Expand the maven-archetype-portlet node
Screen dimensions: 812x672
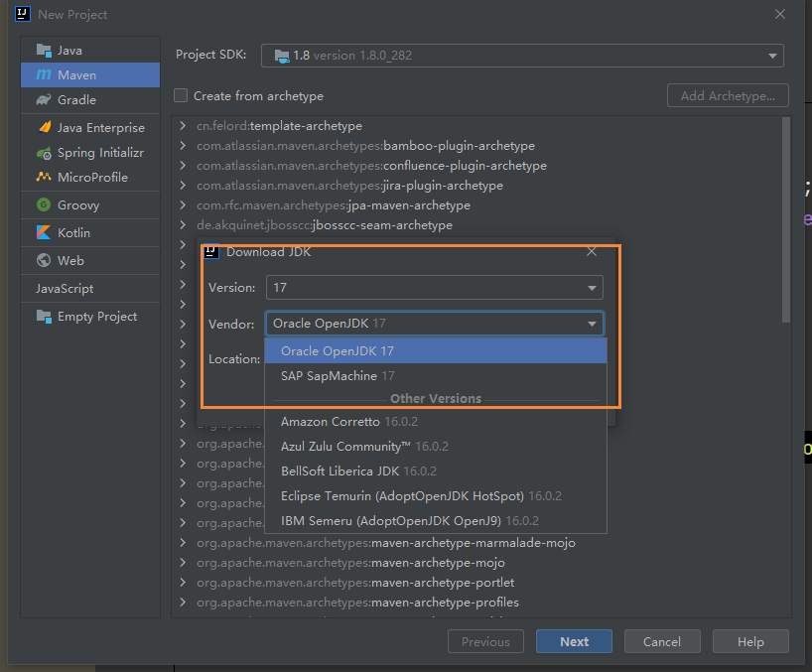click(x=183, y=583)
